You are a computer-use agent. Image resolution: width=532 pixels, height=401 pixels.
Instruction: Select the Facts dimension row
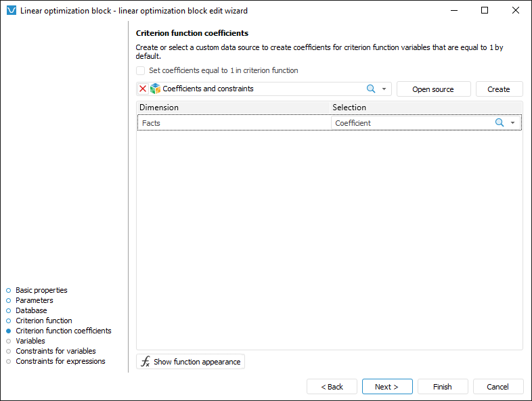pos(234,123)
